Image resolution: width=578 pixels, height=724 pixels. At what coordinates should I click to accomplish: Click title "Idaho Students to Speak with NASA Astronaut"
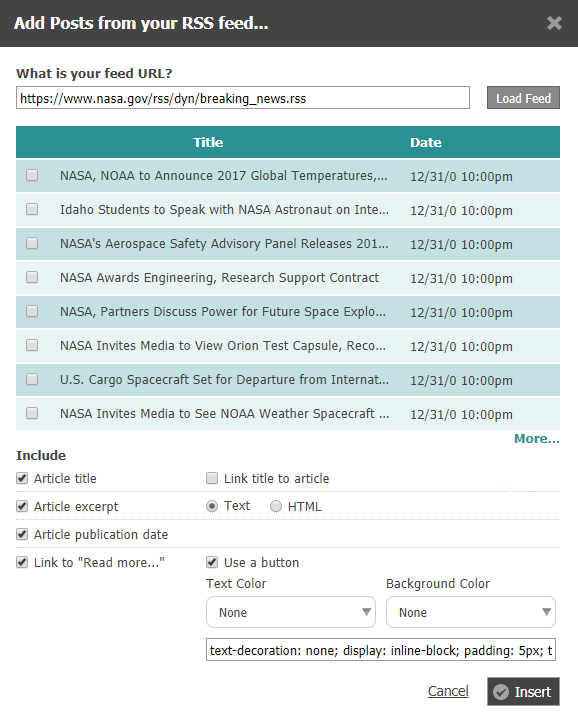(x=224, y=210)
